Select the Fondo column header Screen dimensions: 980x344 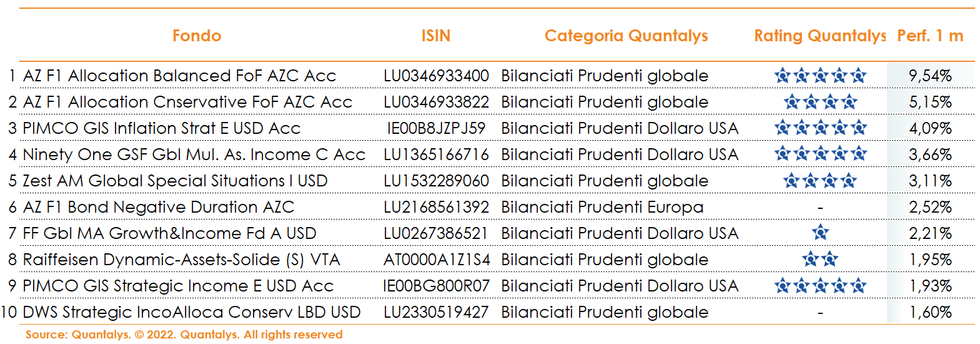[x=197, y=36]
